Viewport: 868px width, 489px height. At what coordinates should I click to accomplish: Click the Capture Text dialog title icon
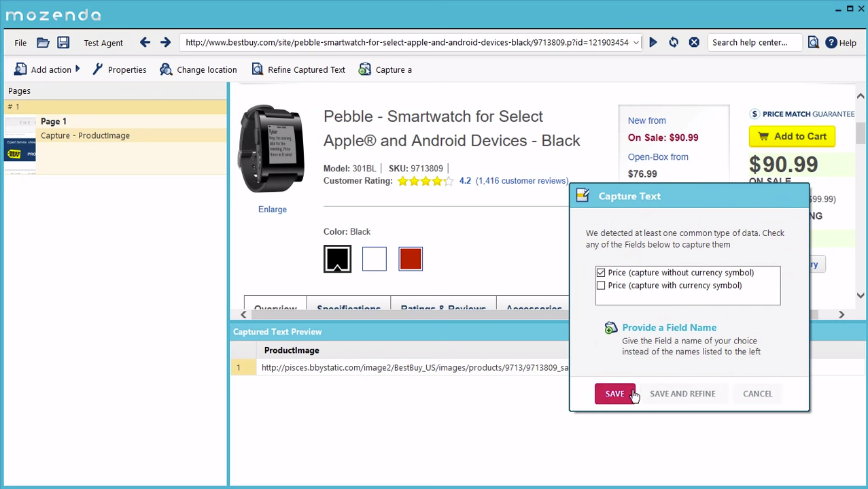coord(583,196)
